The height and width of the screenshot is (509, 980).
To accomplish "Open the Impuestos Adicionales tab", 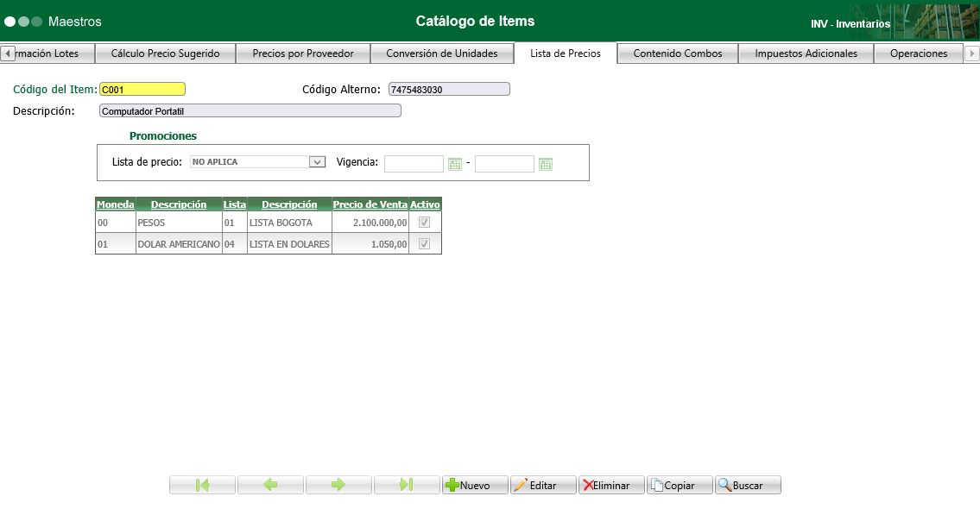I will coord(805,53).
